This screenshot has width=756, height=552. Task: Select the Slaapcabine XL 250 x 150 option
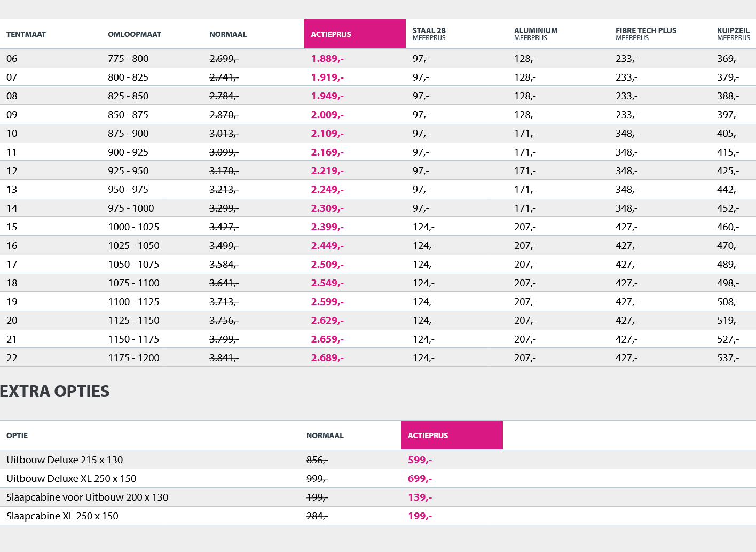[x=62, y=516]
